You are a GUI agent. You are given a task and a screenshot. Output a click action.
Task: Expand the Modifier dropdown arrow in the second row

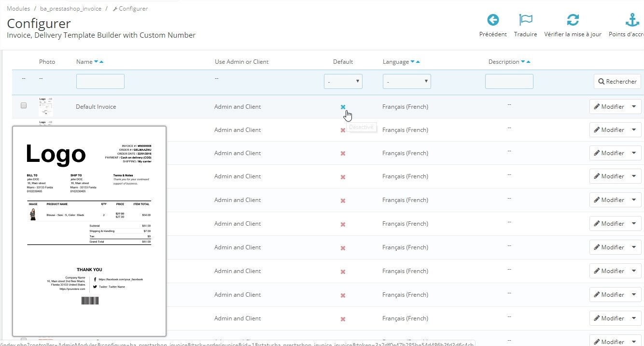(x=634, y=130)
